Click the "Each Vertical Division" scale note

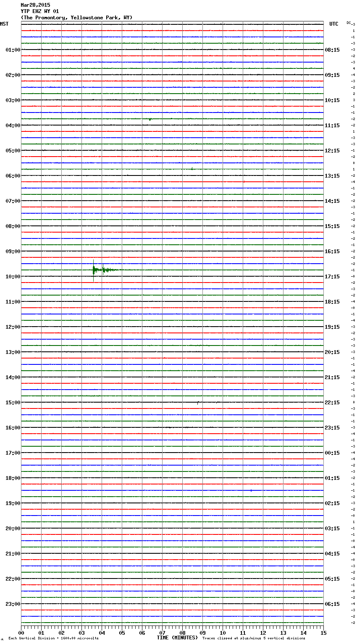click(x=53, y=638)
